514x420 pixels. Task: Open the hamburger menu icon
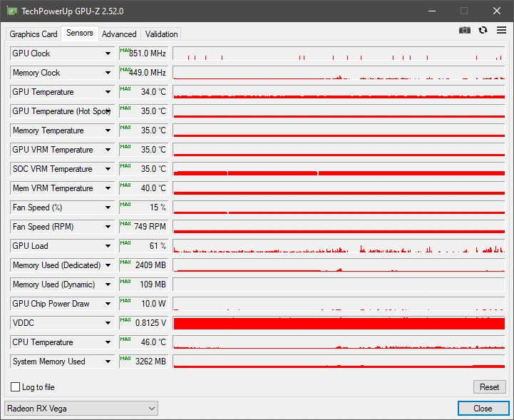(x=502, y=30)
